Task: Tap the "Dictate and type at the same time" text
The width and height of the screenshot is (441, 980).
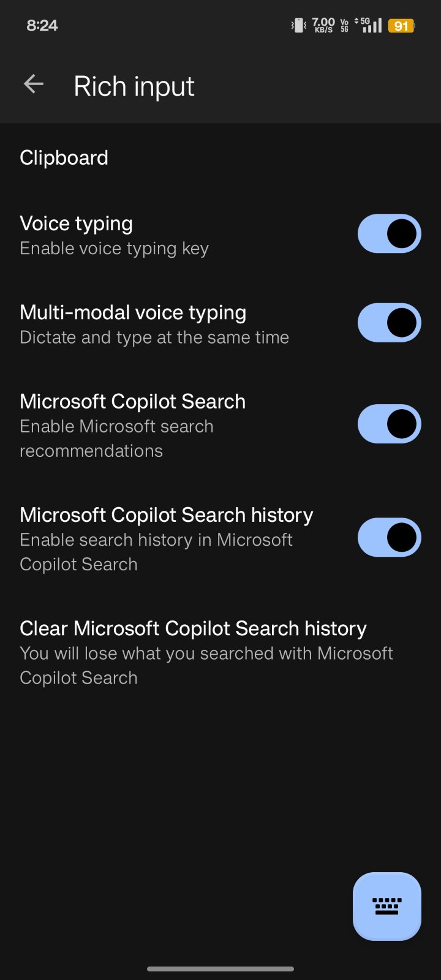Action: [x=154, y=337]
